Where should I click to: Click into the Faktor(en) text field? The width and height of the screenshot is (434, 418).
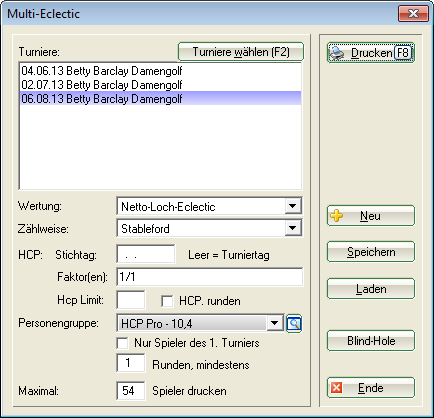[210, 277]
